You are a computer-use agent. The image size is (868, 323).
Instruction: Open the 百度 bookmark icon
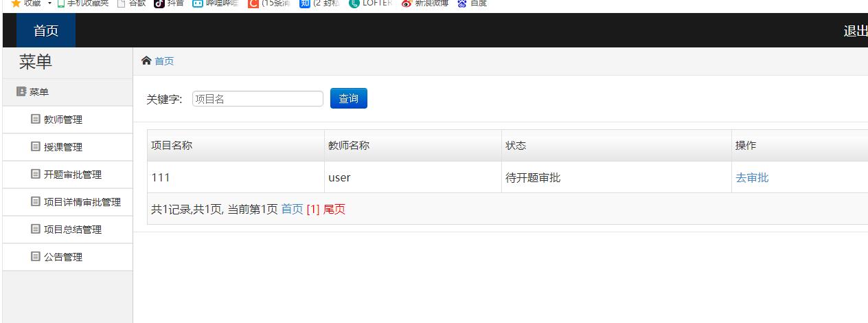point(462,3)
